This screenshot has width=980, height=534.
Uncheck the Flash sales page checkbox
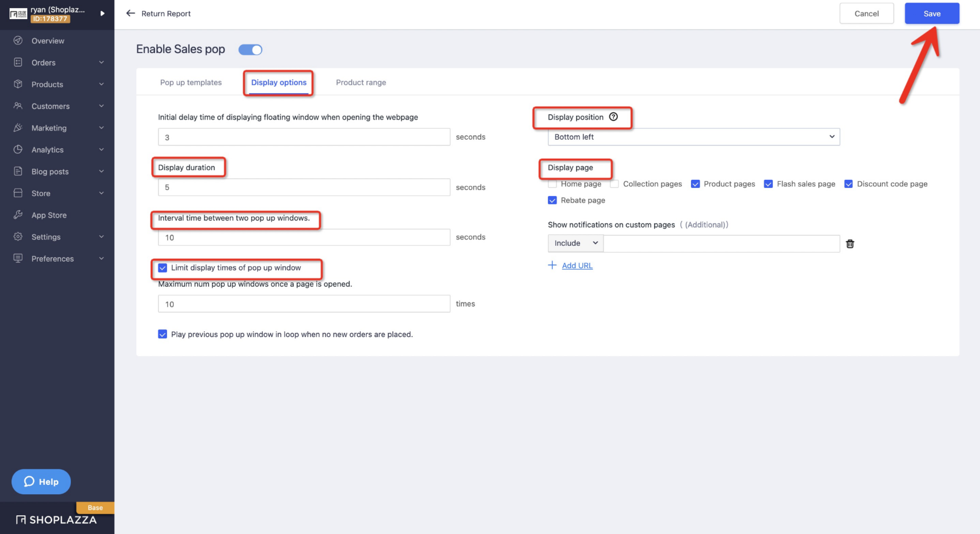click(x=768, y=184)
